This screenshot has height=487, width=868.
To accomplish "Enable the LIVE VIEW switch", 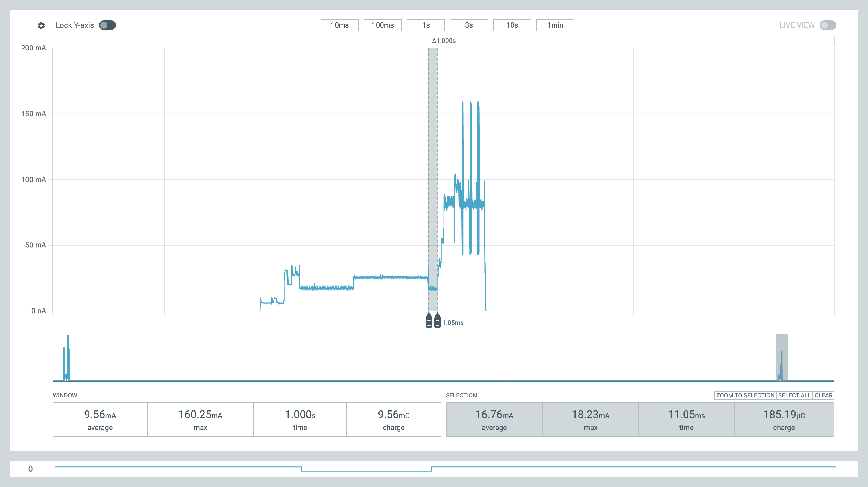I will (x=828, y=25).
